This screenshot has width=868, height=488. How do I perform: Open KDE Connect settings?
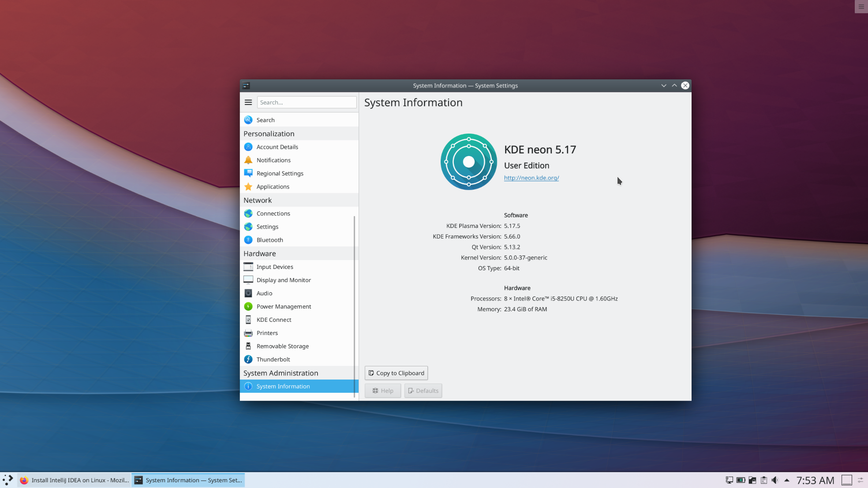click(x=299, y=320)
